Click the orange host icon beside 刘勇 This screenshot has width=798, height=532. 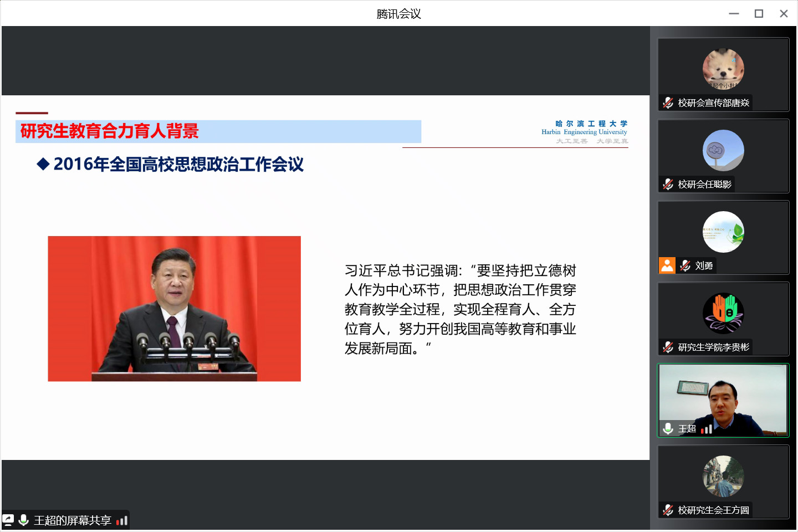[x=667, y=265]
